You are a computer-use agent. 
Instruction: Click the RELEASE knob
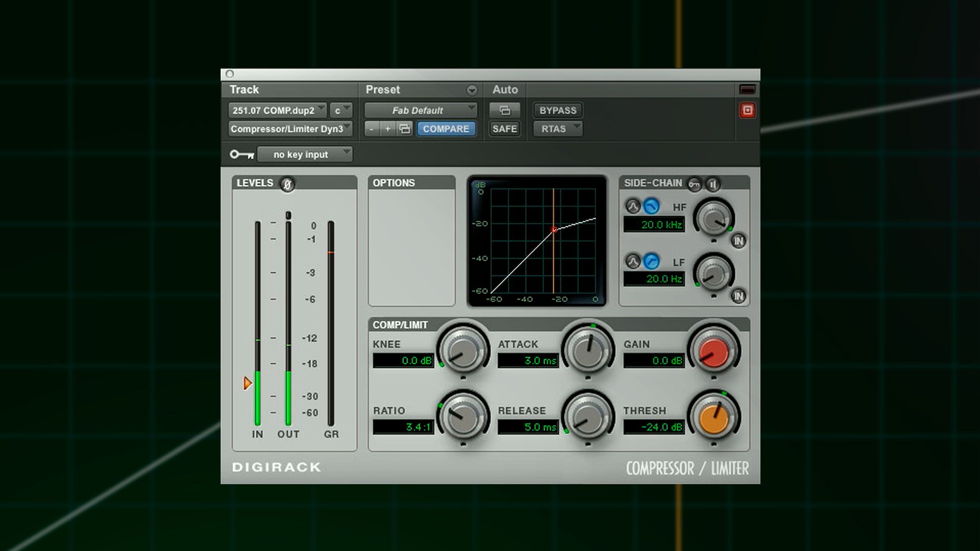click(587, 417)
